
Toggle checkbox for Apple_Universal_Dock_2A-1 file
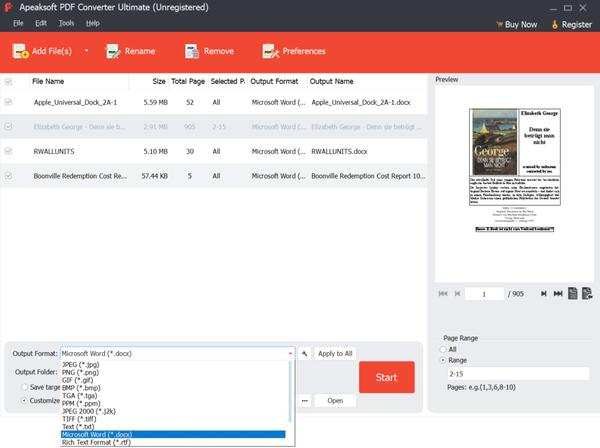[x=9, y=102]
